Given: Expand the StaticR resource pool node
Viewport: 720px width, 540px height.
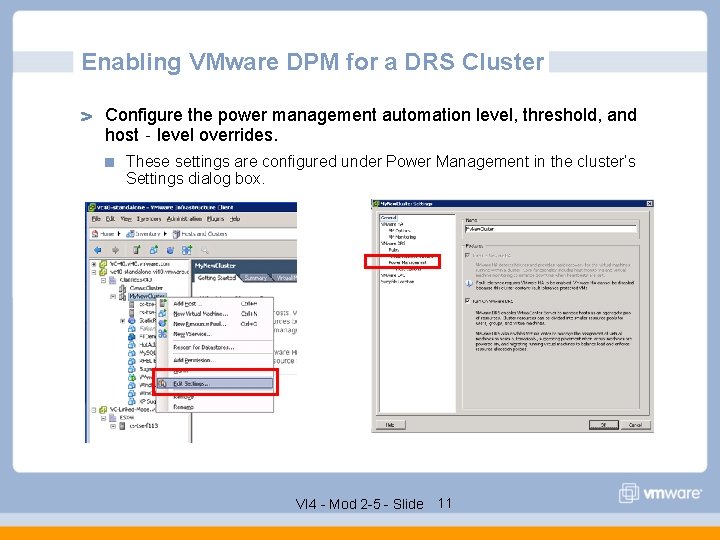Looking at the screenshot, I should 122,321.
